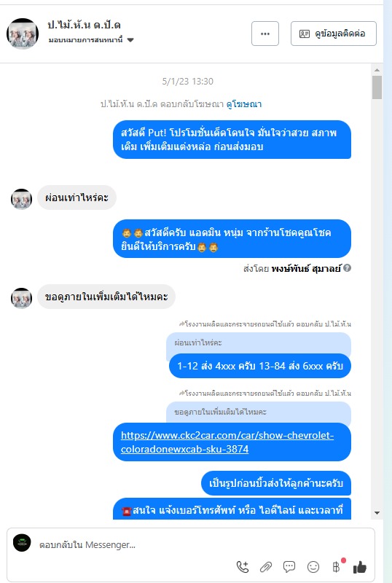
Task: Open the three-dots more options button
Action: tap(264, 34)
